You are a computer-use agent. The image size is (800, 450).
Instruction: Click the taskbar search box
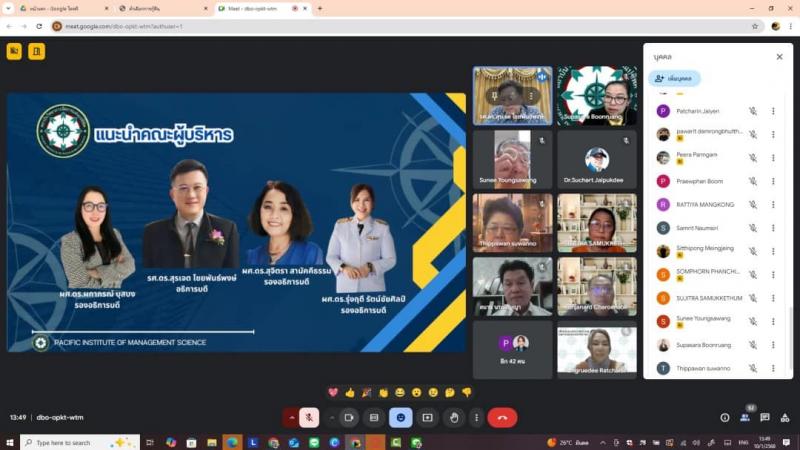[80, 442]
